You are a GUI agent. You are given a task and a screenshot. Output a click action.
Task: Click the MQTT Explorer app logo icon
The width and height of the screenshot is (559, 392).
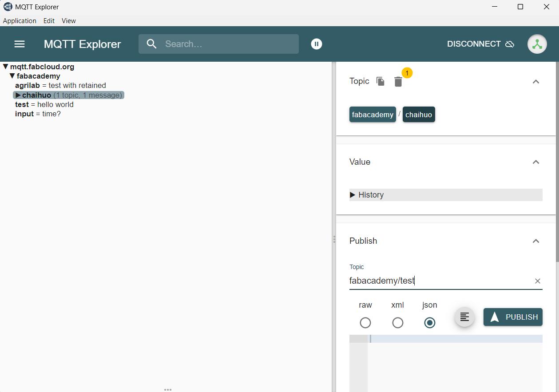coord(8,7)
